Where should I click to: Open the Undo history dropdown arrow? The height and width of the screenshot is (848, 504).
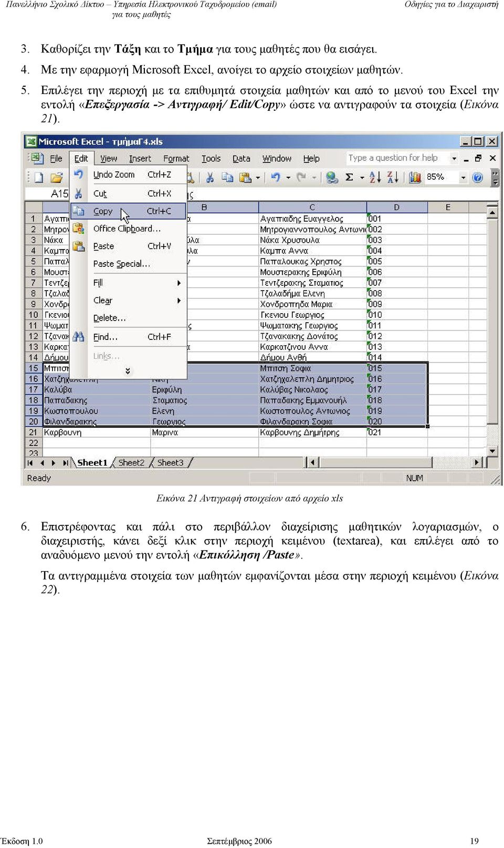[x=288, y=178]
